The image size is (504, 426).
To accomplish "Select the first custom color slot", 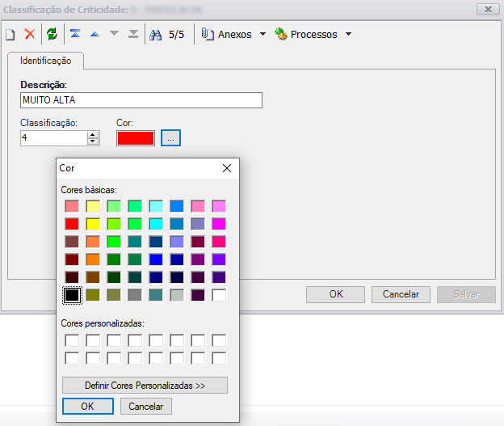I will click(72, 340).
